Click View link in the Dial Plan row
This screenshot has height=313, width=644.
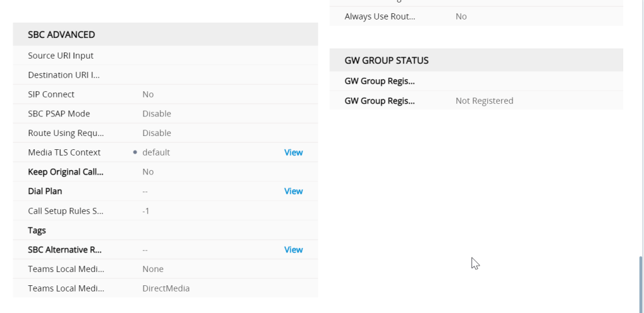point(293,191)
